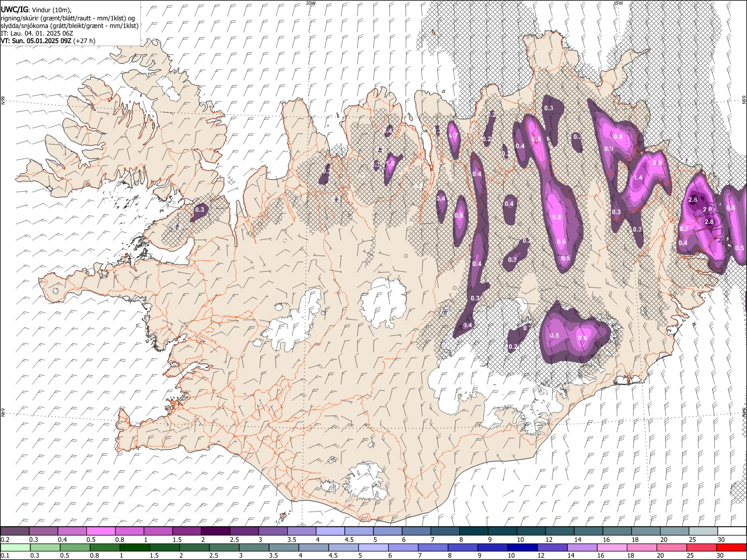Screen dimensions: 747x560
Task: Click the snow-scale swatch starting at 0.2
Action: (15, 531)
